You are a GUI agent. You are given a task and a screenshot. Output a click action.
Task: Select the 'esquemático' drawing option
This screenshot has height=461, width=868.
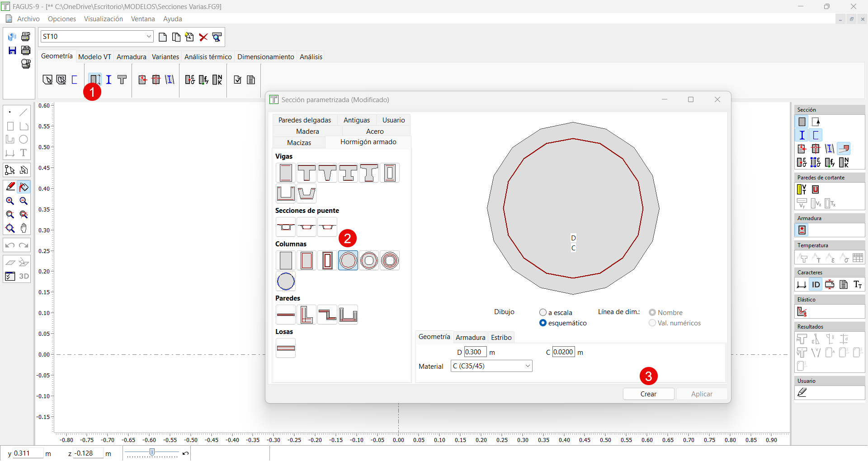(x=543, y=323)
